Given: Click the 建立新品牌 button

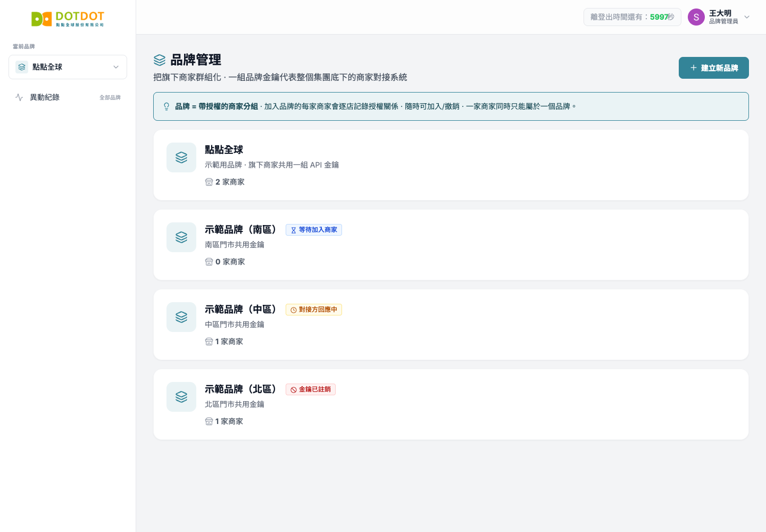Looking at the screenshot, I should click(x=714, y=68).
